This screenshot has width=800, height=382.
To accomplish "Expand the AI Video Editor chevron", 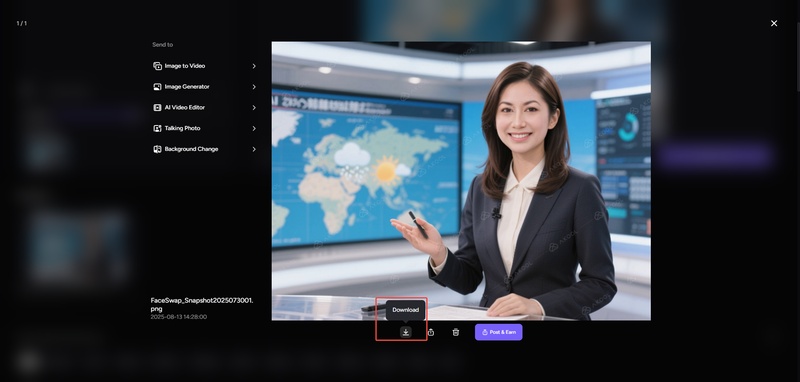I will (254, 108).
